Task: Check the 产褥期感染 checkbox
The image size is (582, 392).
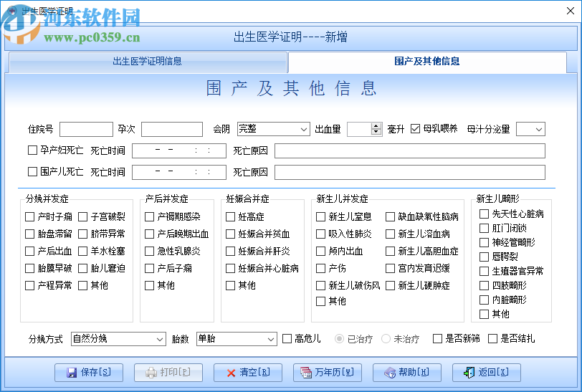Action: point(149,217)
